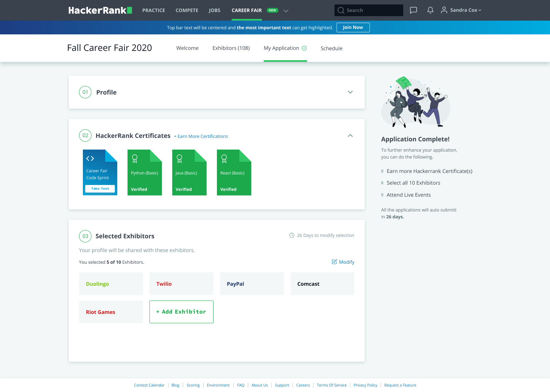Click the green checkmark beside My Application

coord(304,48)
